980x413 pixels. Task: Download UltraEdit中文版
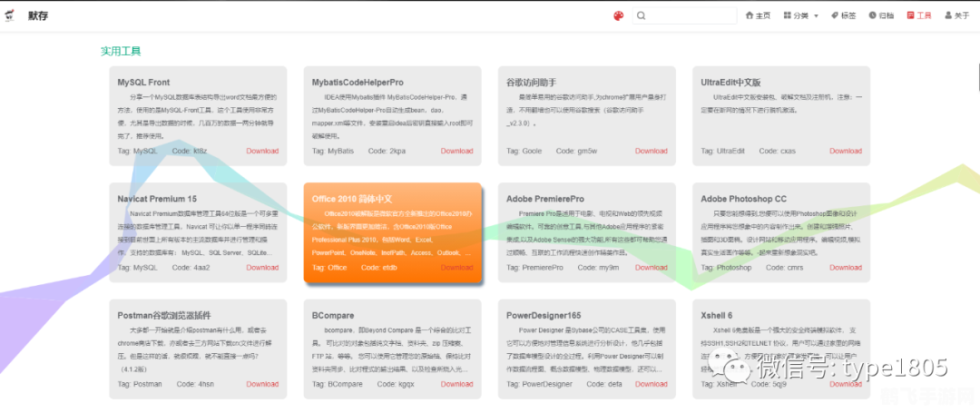tap(846, 151)
